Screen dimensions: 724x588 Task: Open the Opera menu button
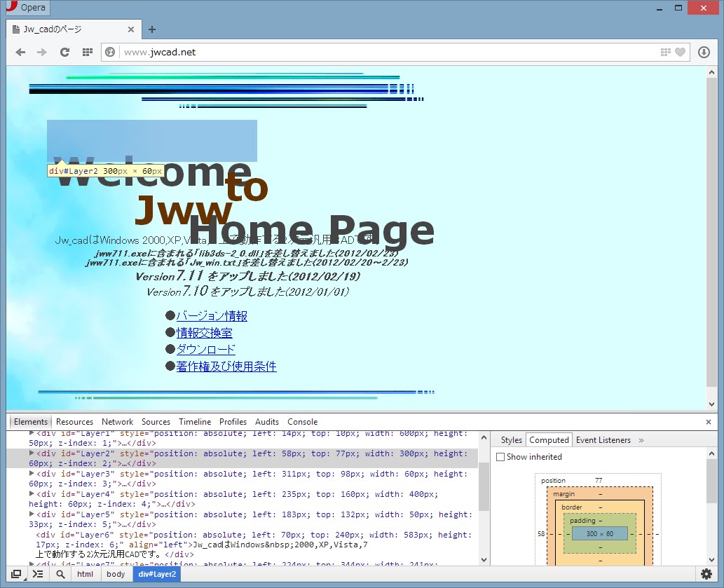tap(27, 8)
